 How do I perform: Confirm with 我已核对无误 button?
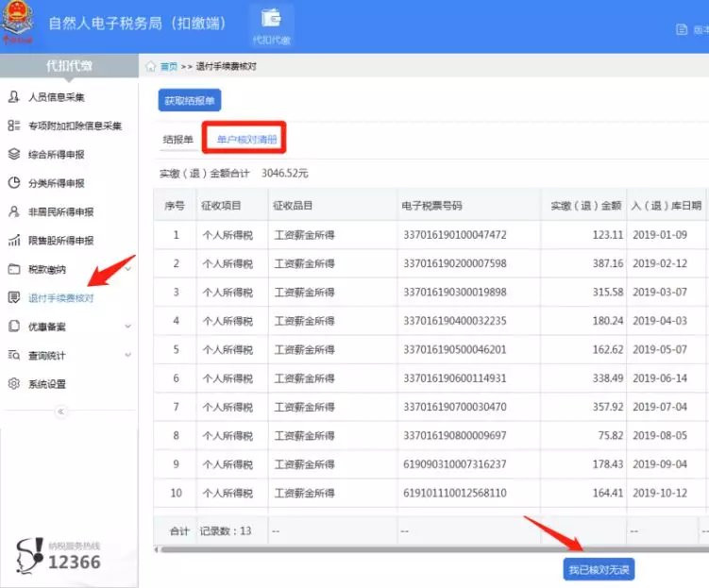[599, 569]
